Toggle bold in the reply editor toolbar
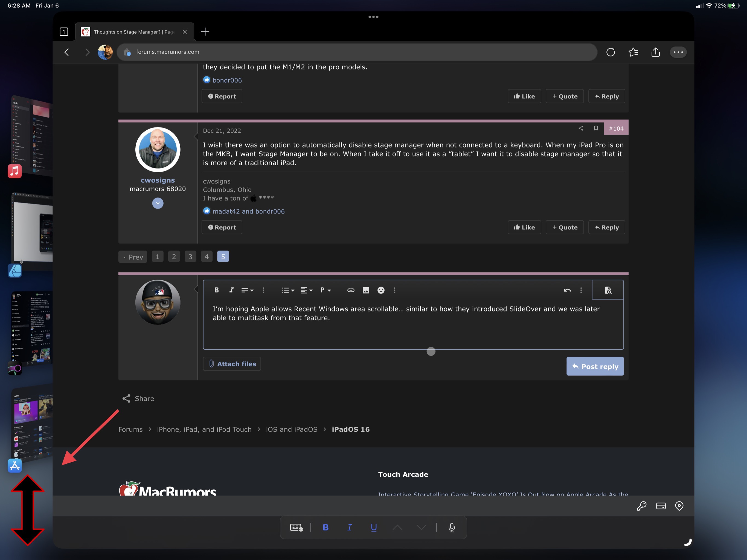Image resolution: width=747 pixels, height=560 pixels. tap(216, 290)
